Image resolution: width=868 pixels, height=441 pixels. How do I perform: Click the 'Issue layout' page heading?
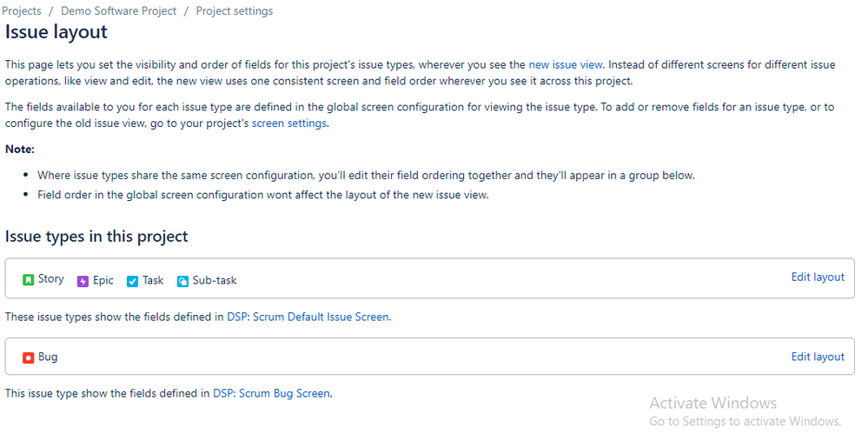(x=56, y=32)
